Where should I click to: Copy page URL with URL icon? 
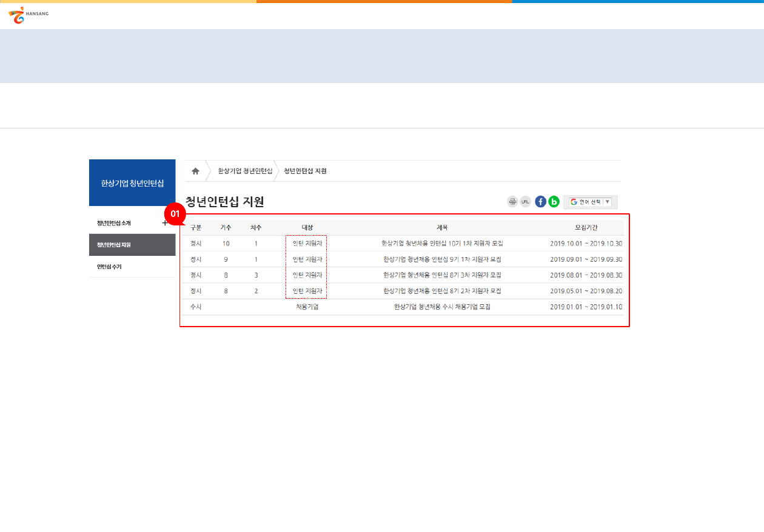[526, 202]
